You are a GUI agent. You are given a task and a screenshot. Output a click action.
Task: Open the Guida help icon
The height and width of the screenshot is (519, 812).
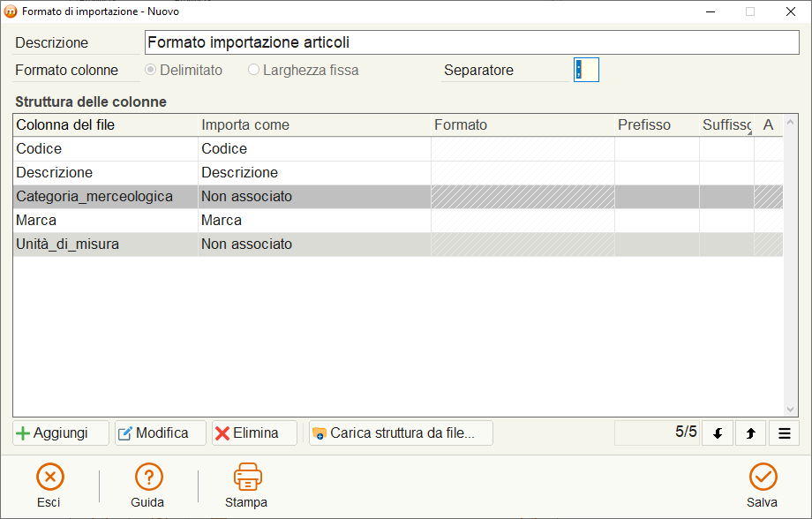148,477
